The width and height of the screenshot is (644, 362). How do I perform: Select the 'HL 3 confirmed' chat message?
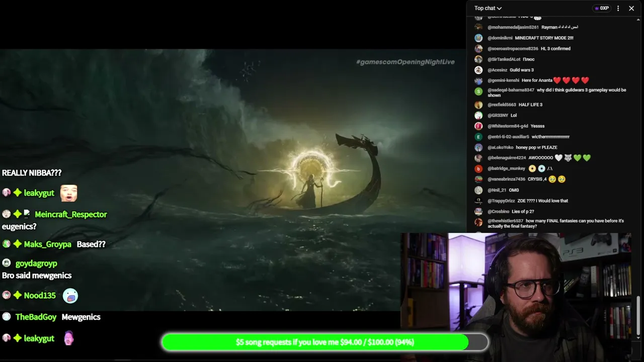pyautogui.click(x=555, y=49)
